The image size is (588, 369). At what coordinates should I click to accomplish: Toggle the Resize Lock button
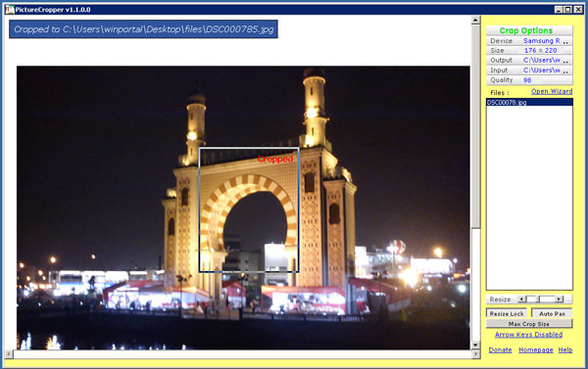507,313
